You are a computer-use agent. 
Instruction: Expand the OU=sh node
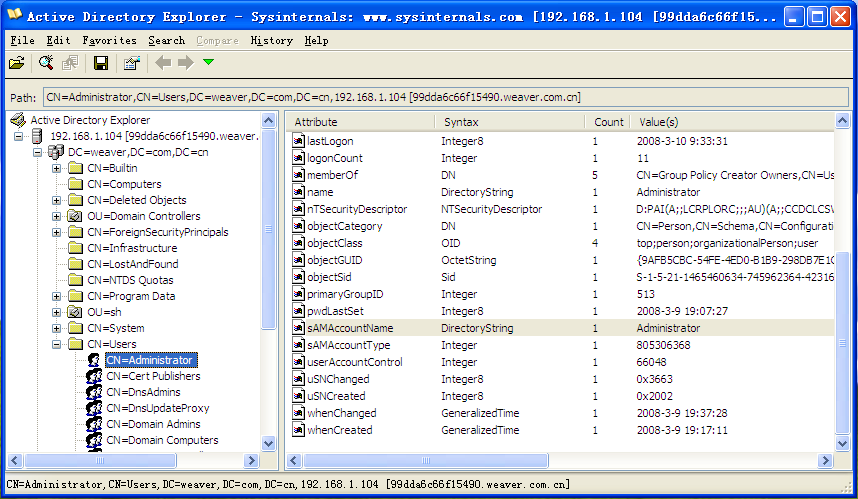point(56,312)
